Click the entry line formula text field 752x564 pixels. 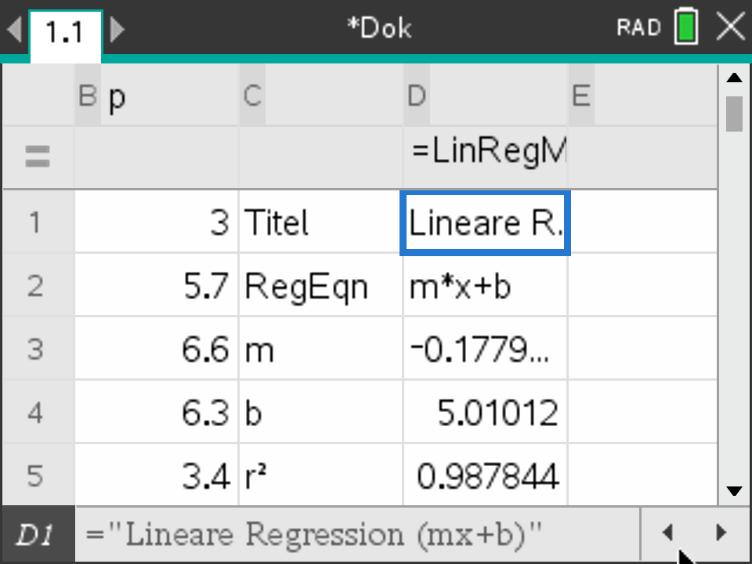357,534
